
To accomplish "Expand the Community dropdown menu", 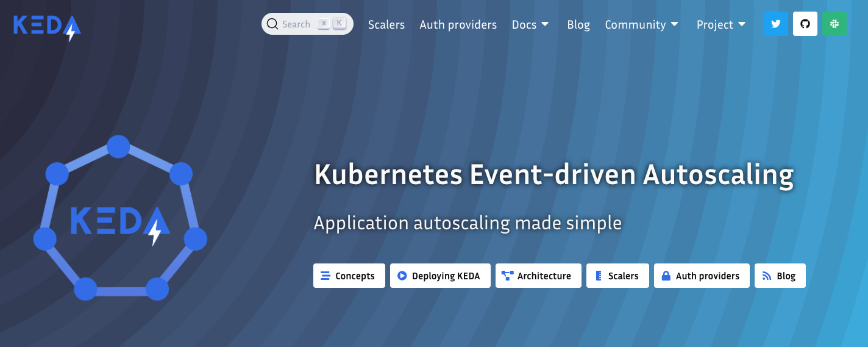I will click(x=642, y=24).
